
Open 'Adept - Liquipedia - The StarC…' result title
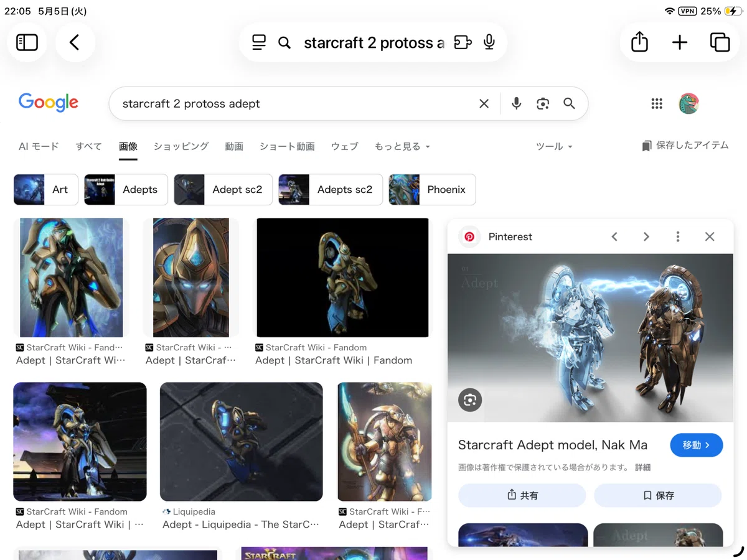tap(241, 525)
